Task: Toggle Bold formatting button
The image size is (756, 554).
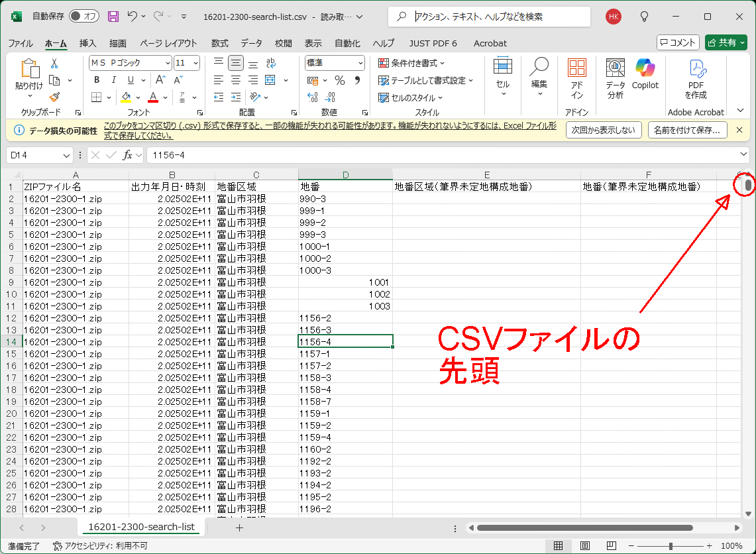Action: [97, 80]
